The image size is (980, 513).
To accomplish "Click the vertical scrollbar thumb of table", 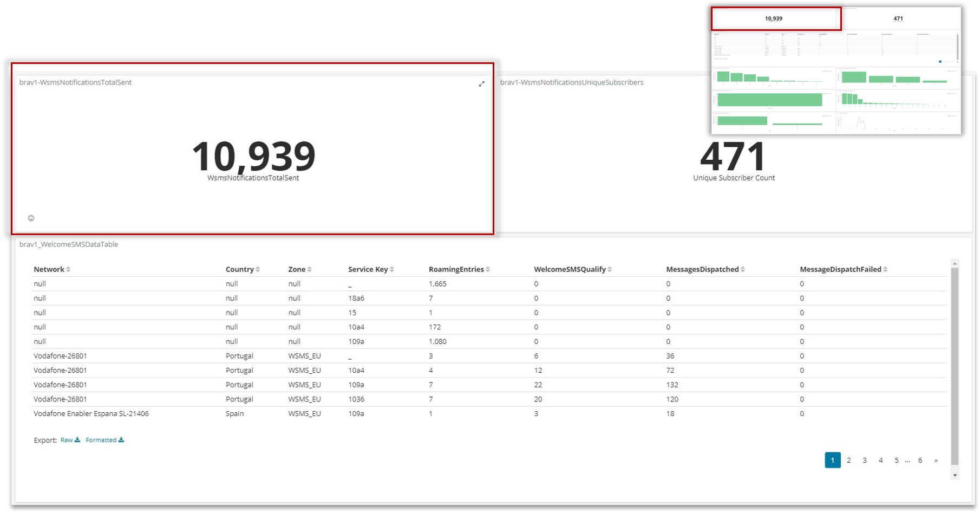I will (x=955, y=366).
